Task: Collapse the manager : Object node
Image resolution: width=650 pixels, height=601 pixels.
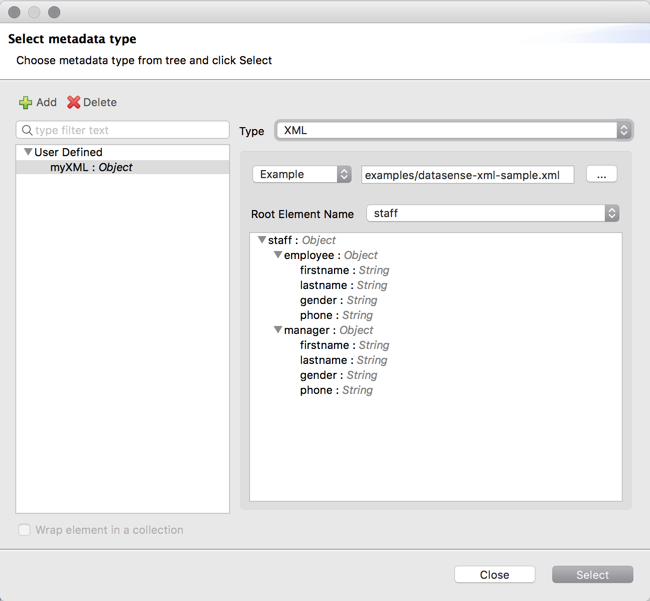Action: 278,331
